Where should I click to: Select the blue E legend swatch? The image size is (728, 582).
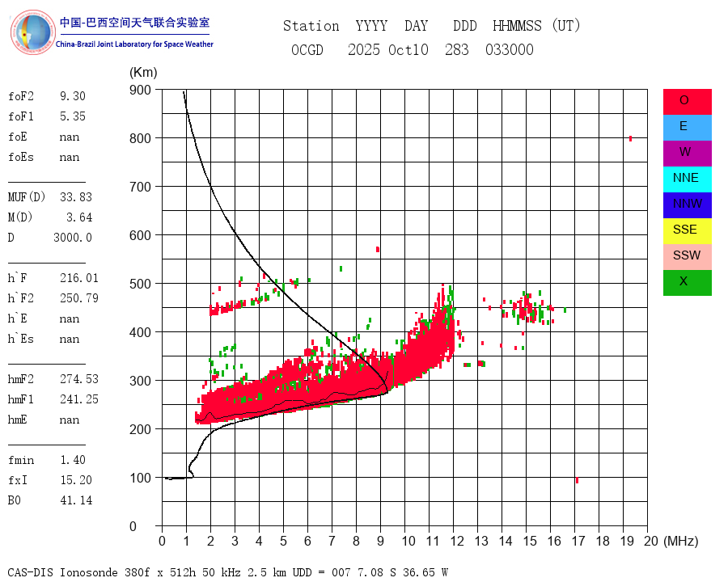[687, 128]
